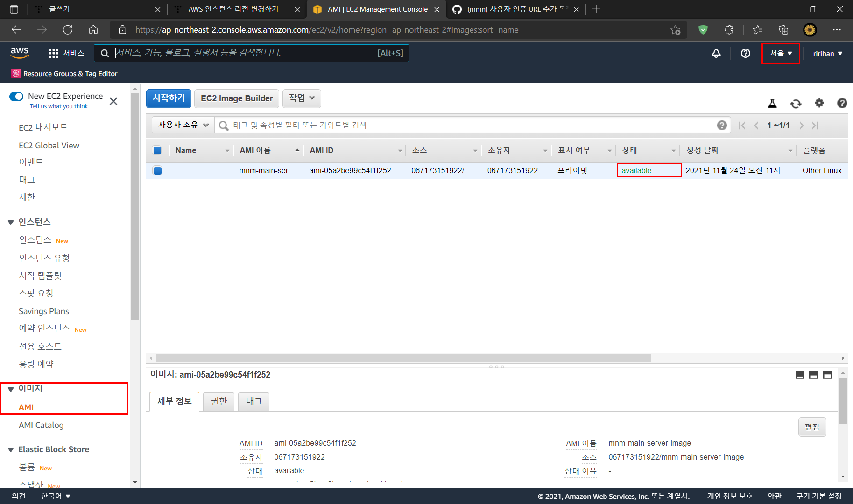Collapse the 인스턴스 sidebar section
The image size is (853, 504).
coord(11,222)
